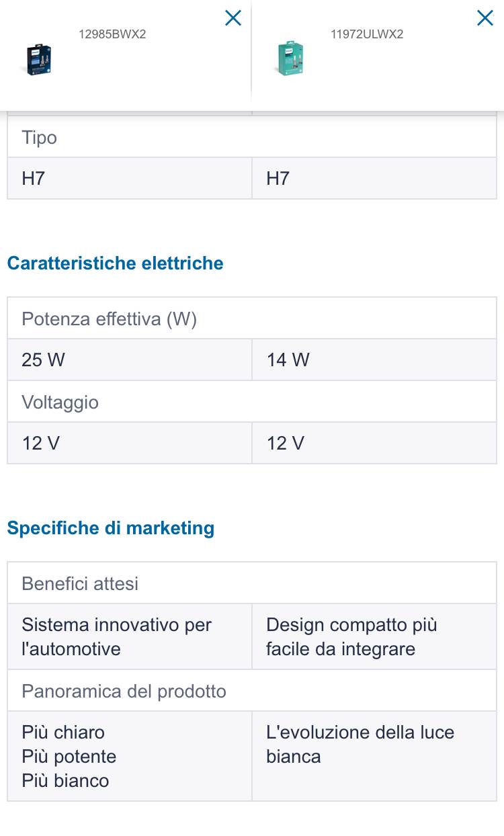Image resolution: width=504 pixels, height=836 pixels.
Task: Select the Più potente overview text
Action: tap(69, 757)
